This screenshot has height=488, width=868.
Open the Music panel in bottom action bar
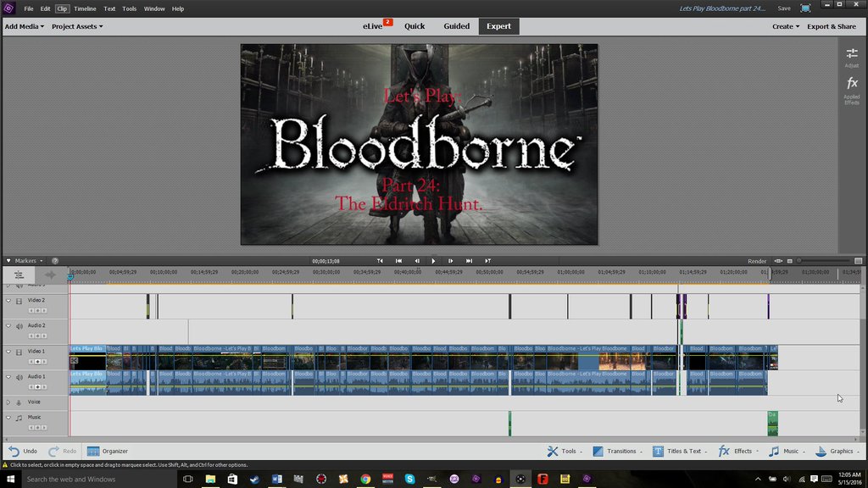point(787,451)
